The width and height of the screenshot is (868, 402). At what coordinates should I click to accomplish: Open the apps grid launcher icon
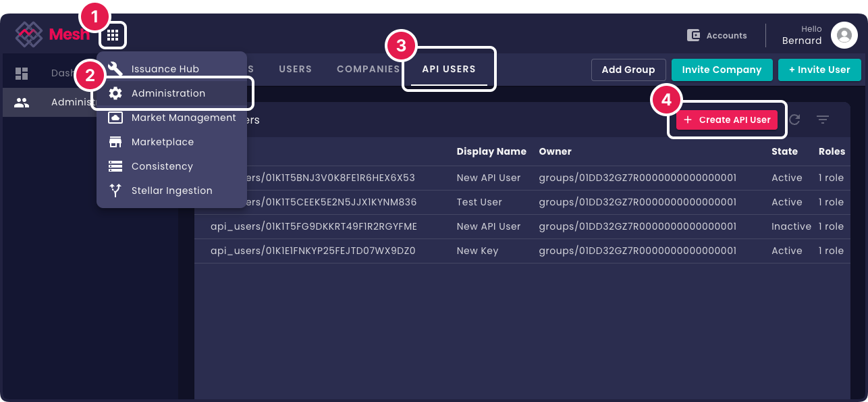(x=113, y=35)
